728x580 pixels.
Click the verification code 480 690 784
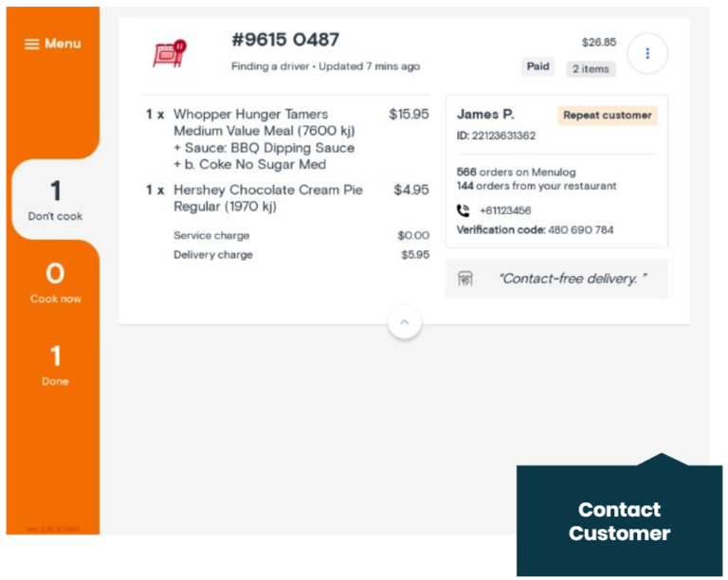(x=579, y=229)
